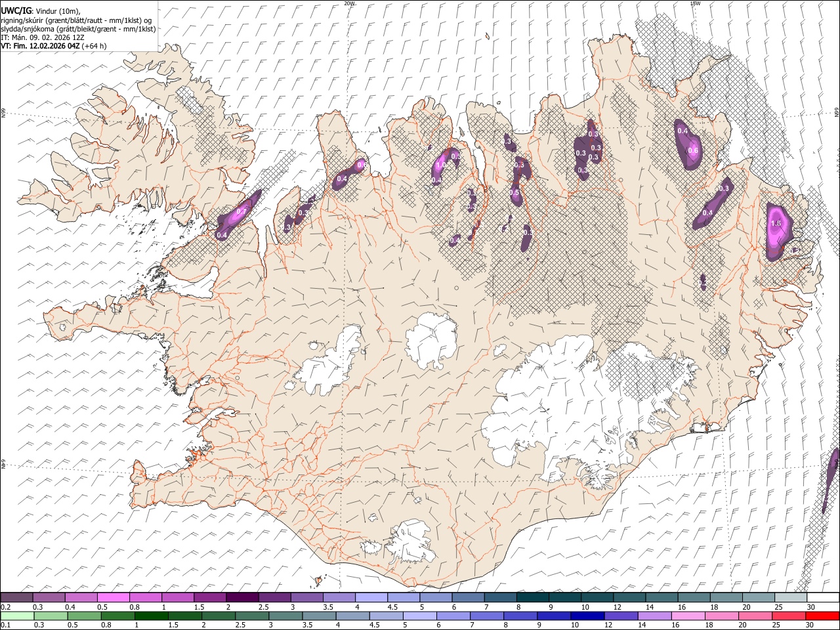Select the rain legend swatch starting at 0.3
840x630 pixels.
tap(51, 616)
